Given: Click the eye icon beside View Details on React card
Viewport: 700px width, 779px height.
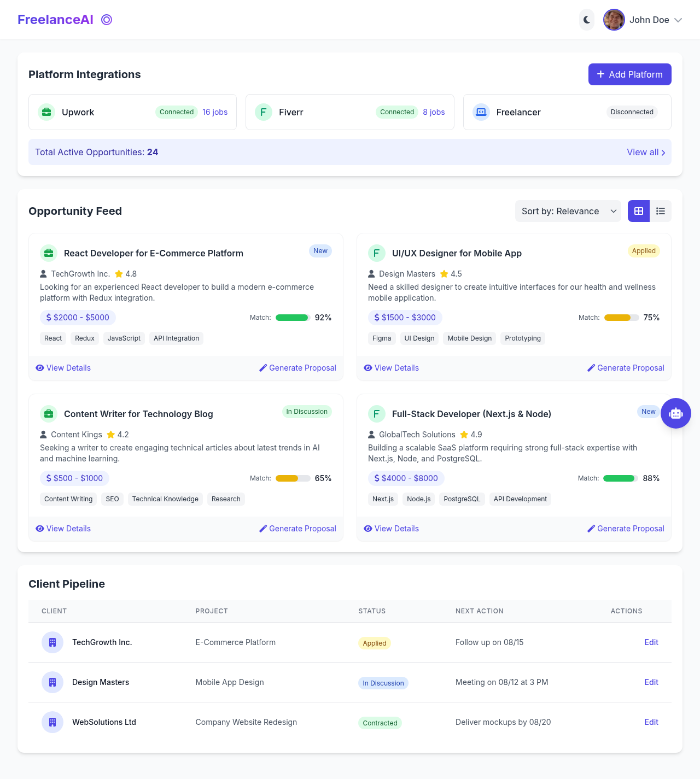Looking at the screenshot, I should [40, 368].
